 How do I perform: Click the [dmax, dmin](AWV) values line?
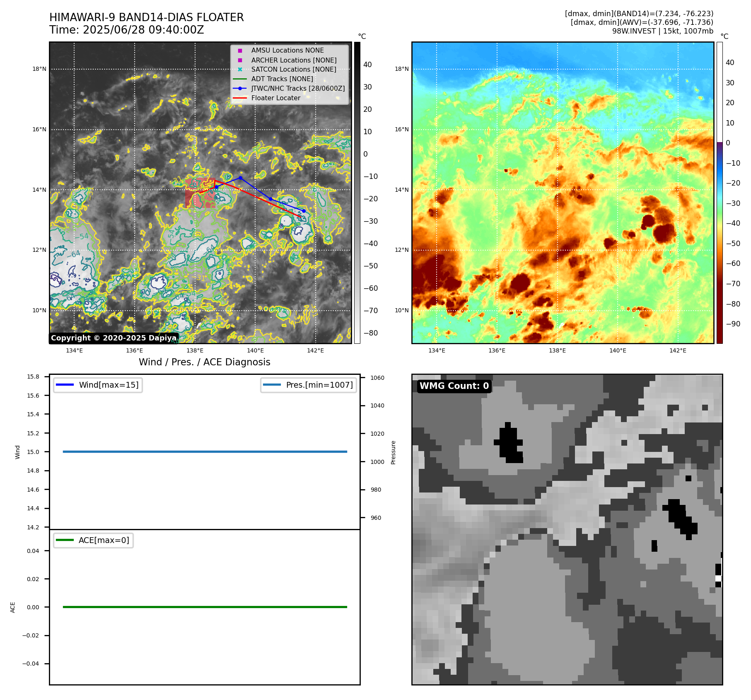point(642,22)
